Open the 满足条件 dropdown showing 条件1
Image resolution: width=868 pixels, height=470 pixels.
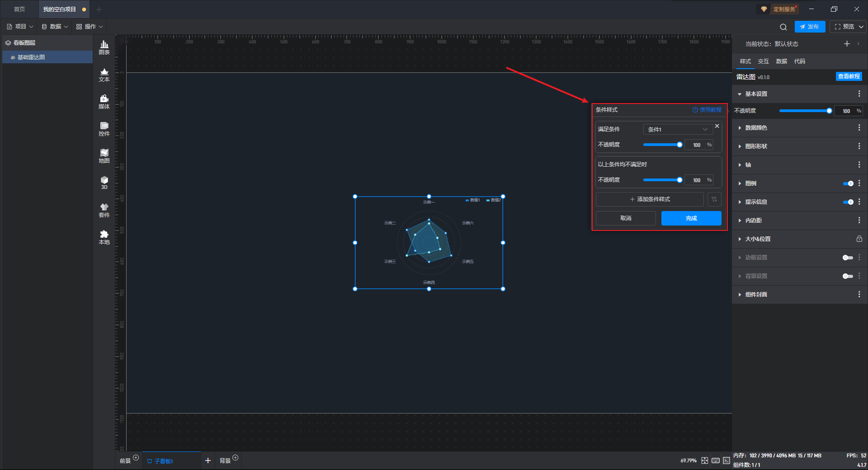677,129
